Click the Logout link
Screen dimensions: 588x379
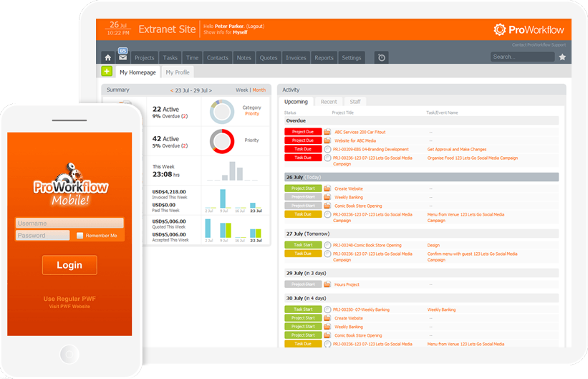point(255,26)
